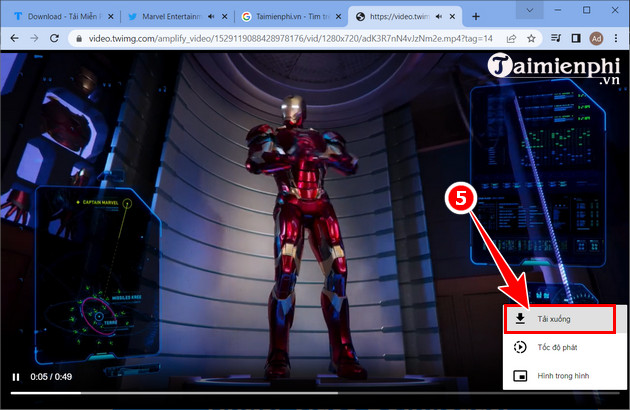Share this page from the address bar
The image size is (630, 410).
(511, 39)
